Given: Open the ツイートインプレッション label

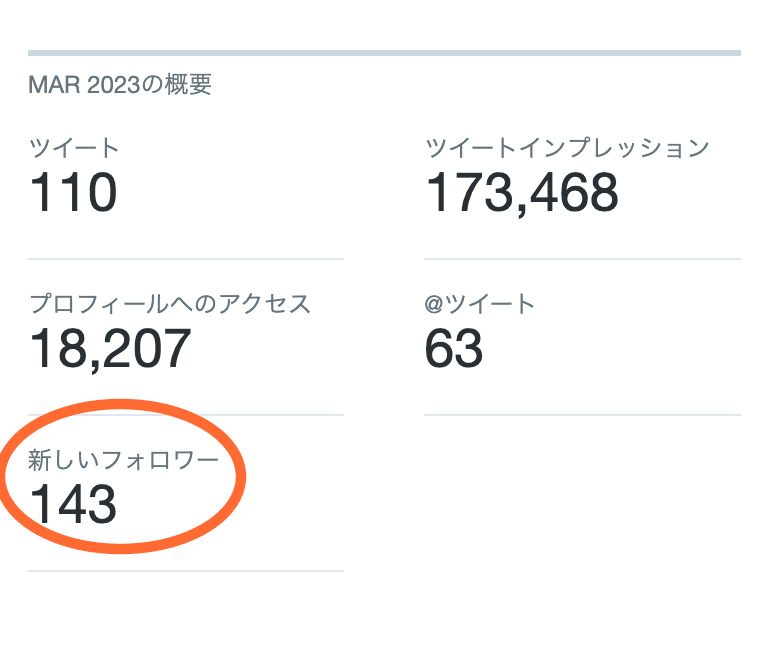Looking at the screenshot, I should tap(567, 149).
